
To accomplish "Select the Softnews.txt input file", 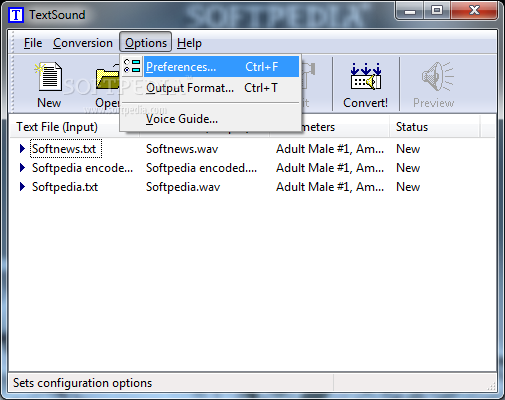I will (65, 149).
